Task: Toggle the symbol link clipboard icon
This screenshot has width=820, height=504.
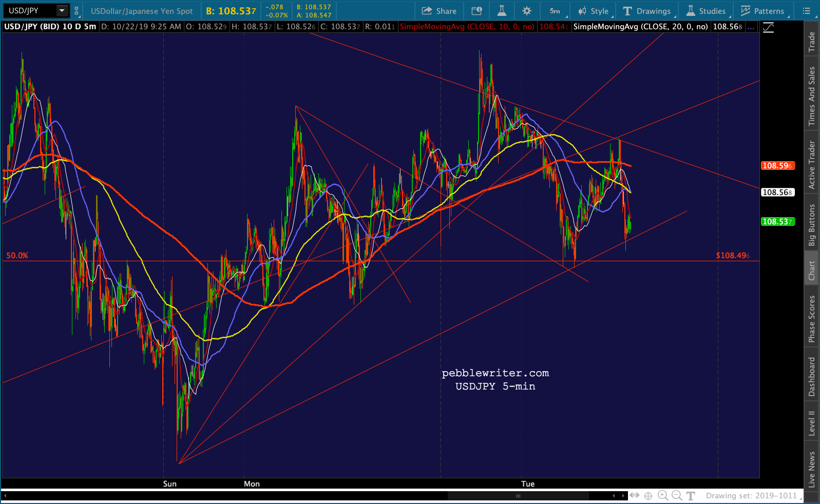Action: point(77,10)
